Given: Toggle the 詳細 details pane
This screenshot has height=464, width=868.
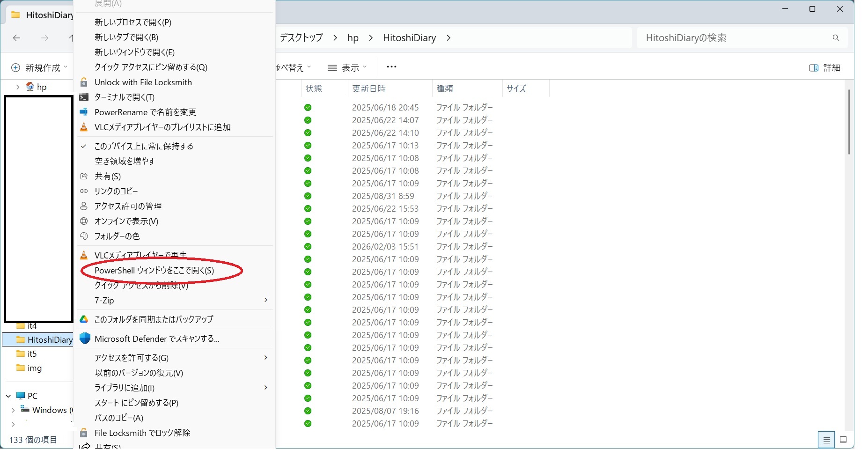Looking at the screenshot, I should point(824,68).
